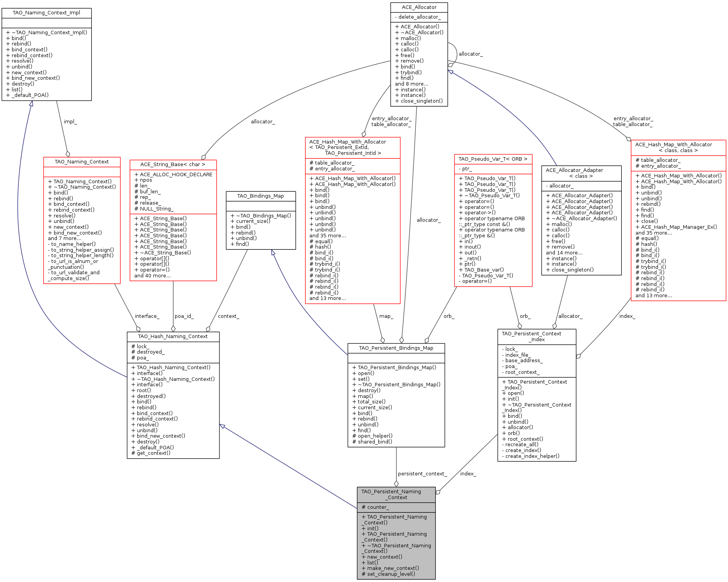Click 'and 40 more...' in ACE_String_Base

point(153,276)
